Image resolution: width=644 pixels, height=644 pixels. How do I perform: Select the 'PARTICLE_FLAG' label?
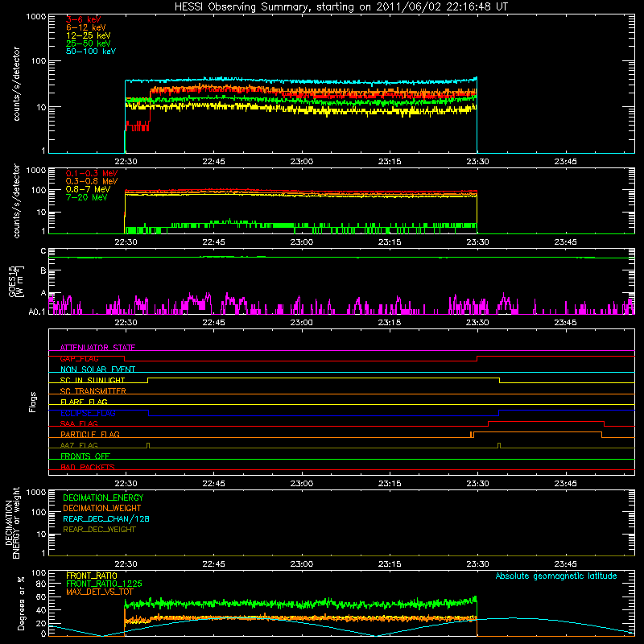click(90, 435)
